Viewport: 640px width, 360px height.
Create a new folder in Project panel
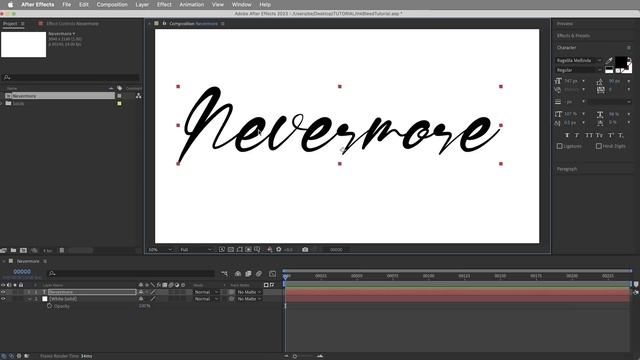pos(13,250)
